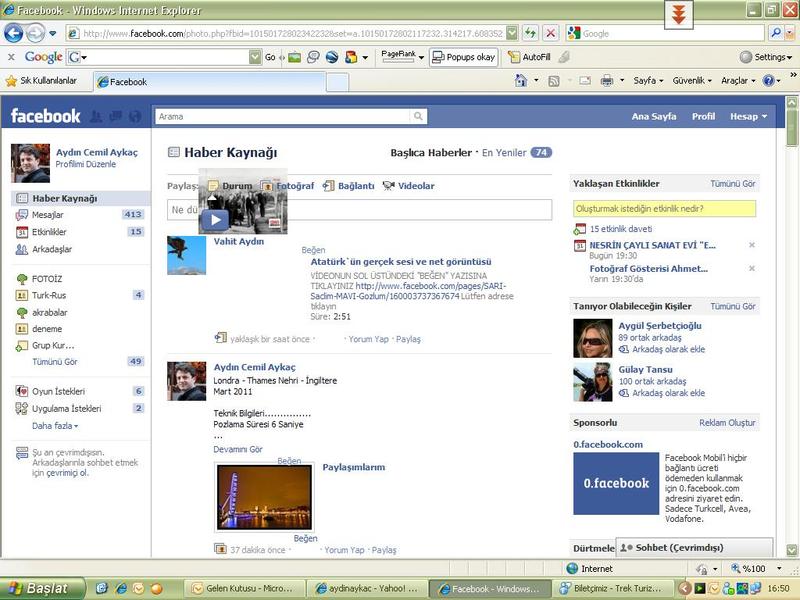Open the Sohbet (Çevrimdışı) chat bar
Screen dimensions: 800x600
694,547
